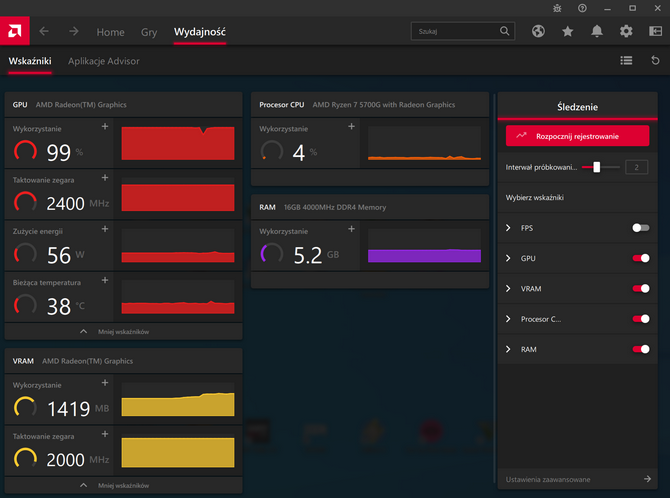This screenshot has height=498, width=670.
Task: Disable RAM tracking toggle
Action: click(641, 349)
